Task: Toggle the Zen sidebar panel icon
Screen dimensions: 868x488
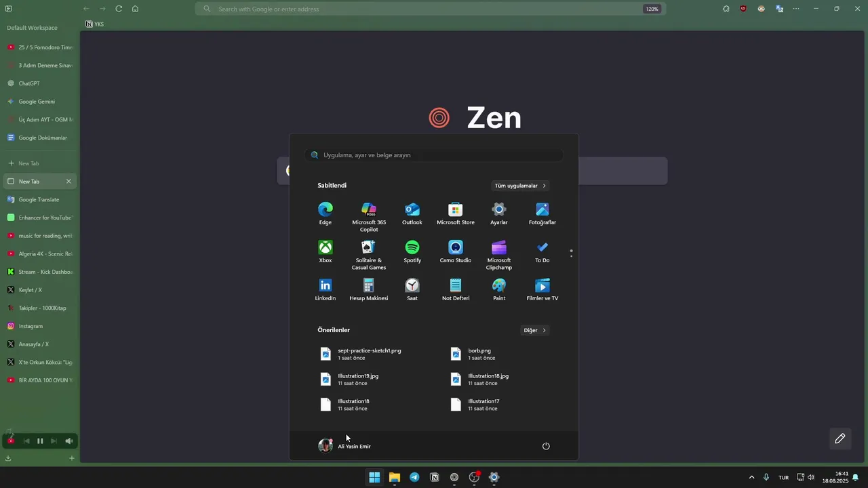Action: [x=9, y=9]
